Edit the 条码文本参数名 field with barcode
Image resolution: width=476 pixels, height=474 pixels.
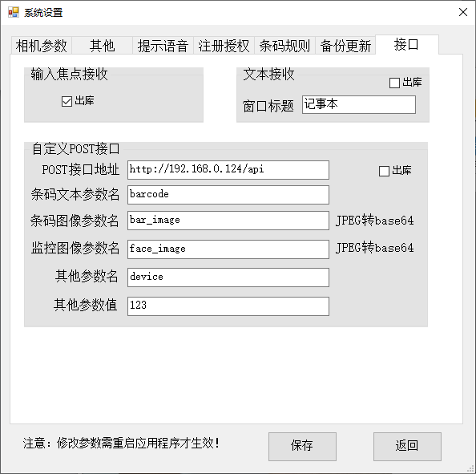click(x=228, y=195)
